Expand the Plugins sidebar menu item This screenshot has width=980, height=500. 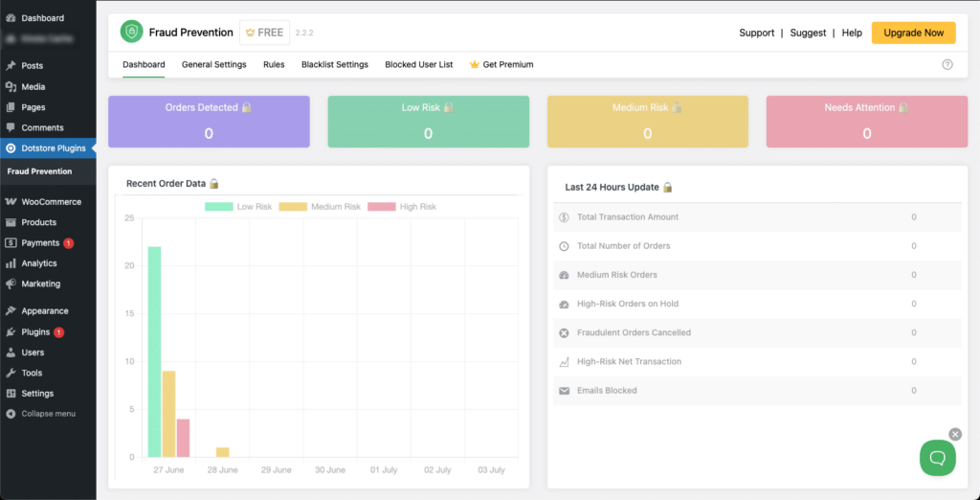[x=35, y=332]
